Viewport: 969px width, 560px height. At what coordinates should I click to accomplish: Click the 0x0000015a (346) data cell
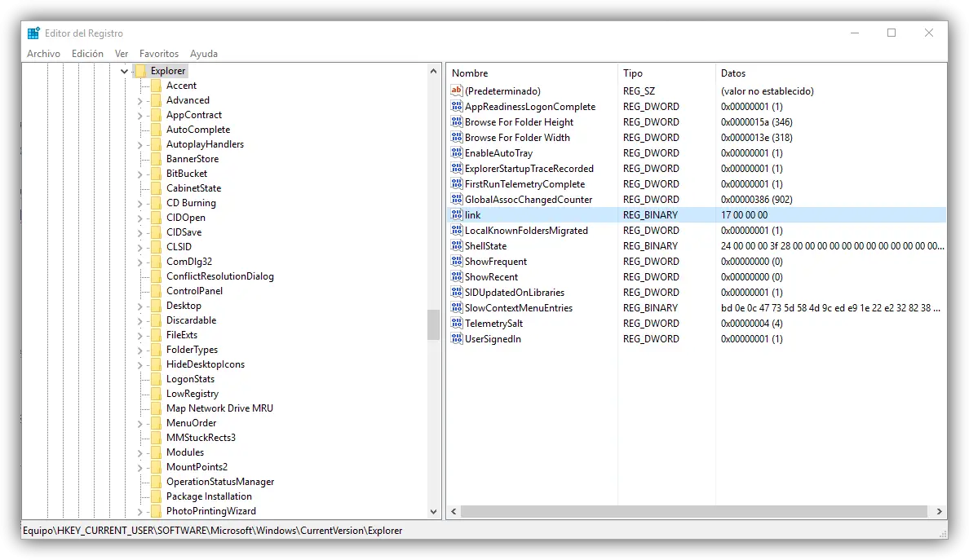756,122
